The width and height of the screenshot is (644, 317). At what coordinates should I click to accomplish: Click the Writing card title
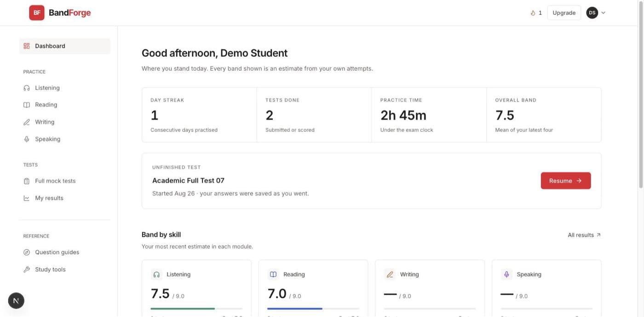pyautogui.click(x=409, y=274)
